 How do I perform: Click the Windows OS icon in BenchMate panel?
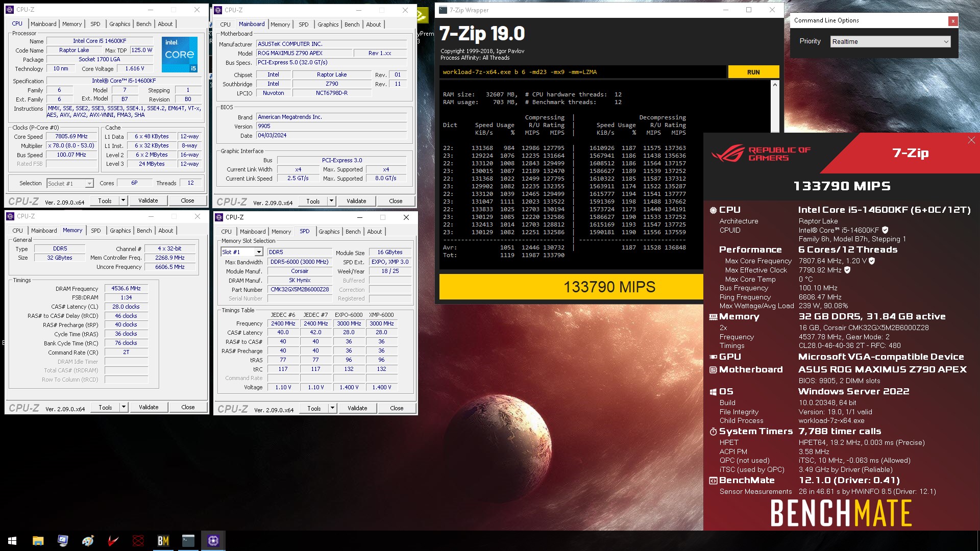(x=713, y=392)
